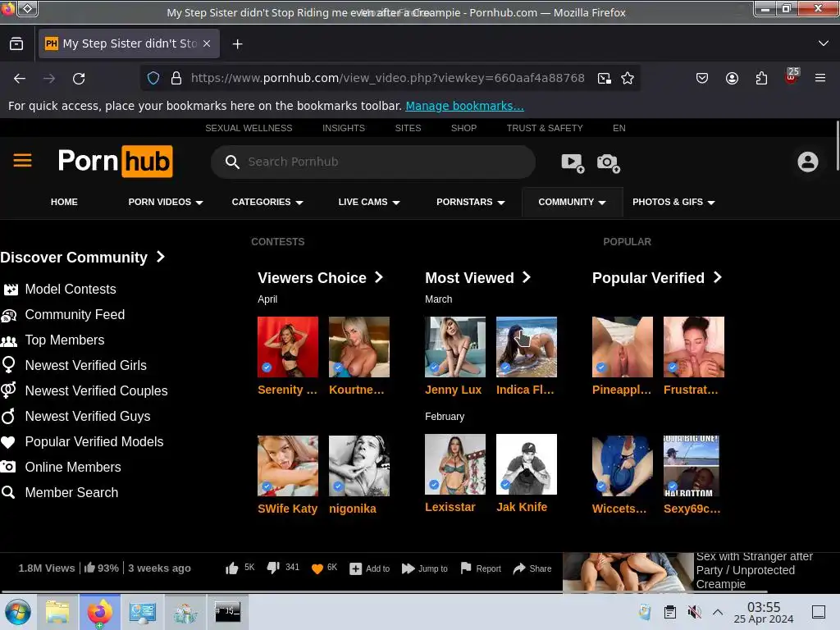Click the heart favorite icon
This screenshot has height=630, width=840.
click(317, 568)
